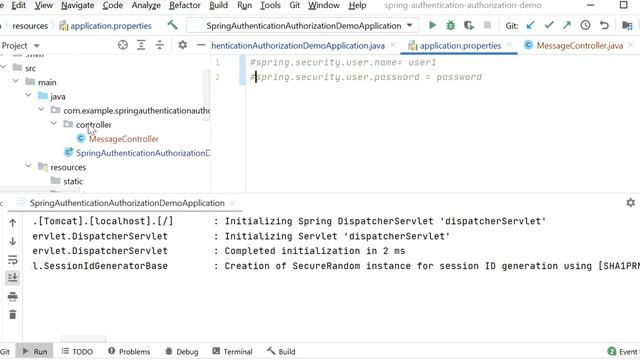Update project via Git blue arrow
Screen dimensions: 640x360
530,25
